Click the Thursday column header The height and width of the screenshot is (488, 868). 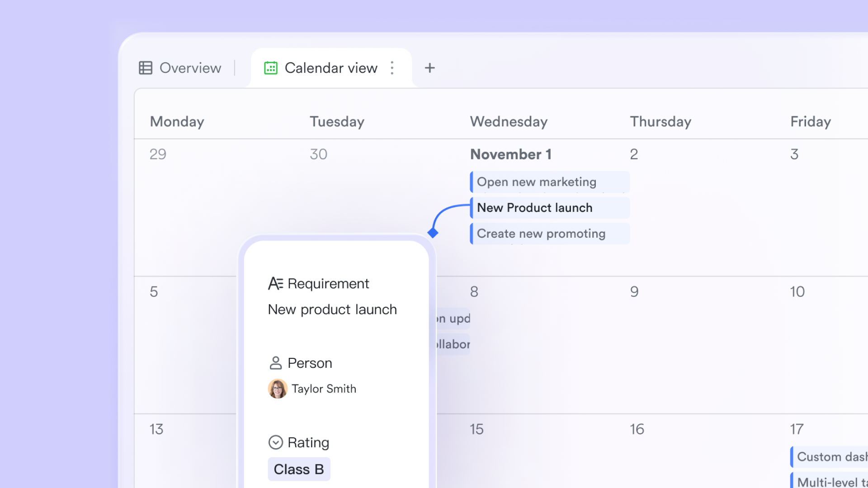point(660,122)
